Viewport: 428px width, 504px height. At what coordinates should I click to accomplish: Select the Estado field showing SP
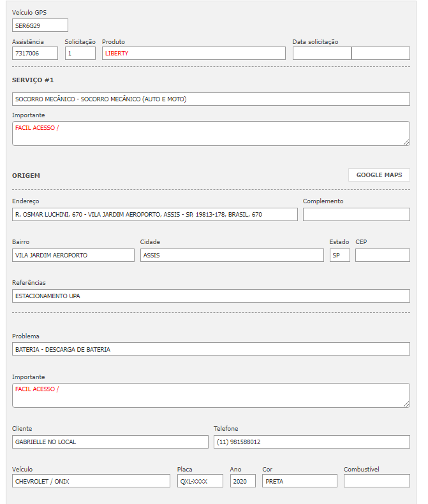339,256
